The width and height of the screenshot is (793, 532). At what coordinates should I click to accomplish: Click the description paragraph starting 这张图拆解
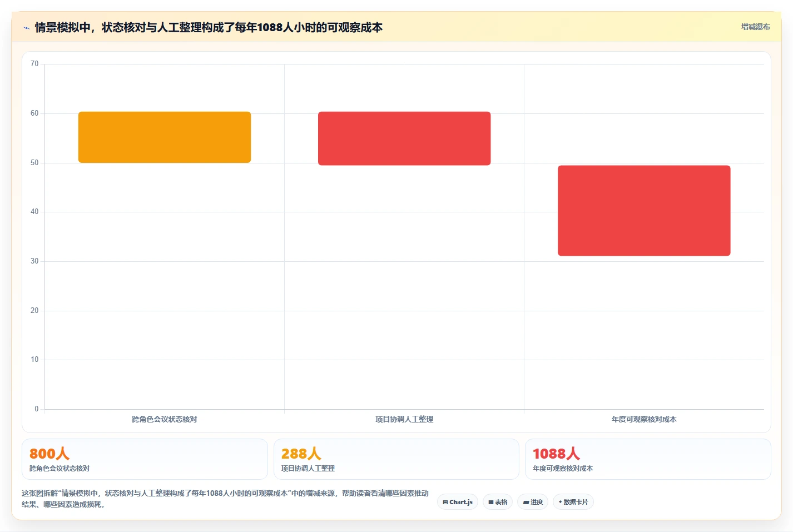coord(225,499)
